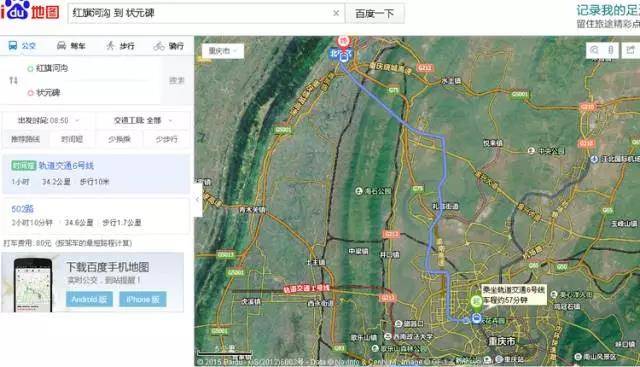Open the 交通工具 全部 dropdown

[x=143, y=120]
